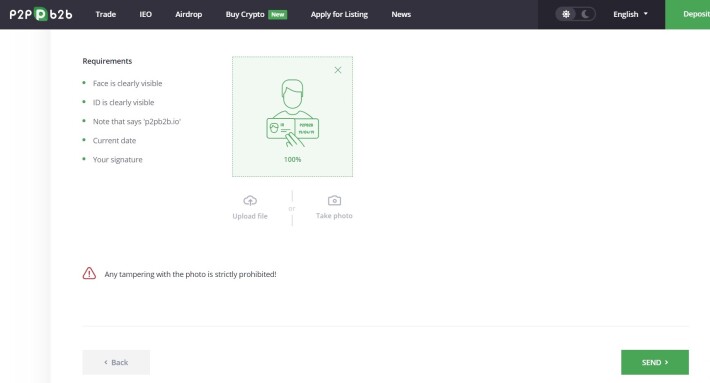Switch to light theme sun icon
The height and width of the screenshot is (383, 710).
(x=566, y=14)
